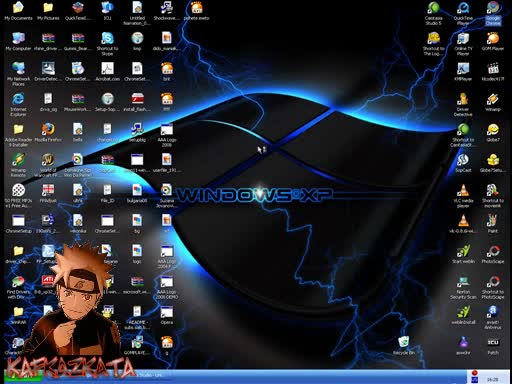Open the Adobe Reader 9 Installer folder
The height and width of the screenshot is (384, 512).
[18, 135]
